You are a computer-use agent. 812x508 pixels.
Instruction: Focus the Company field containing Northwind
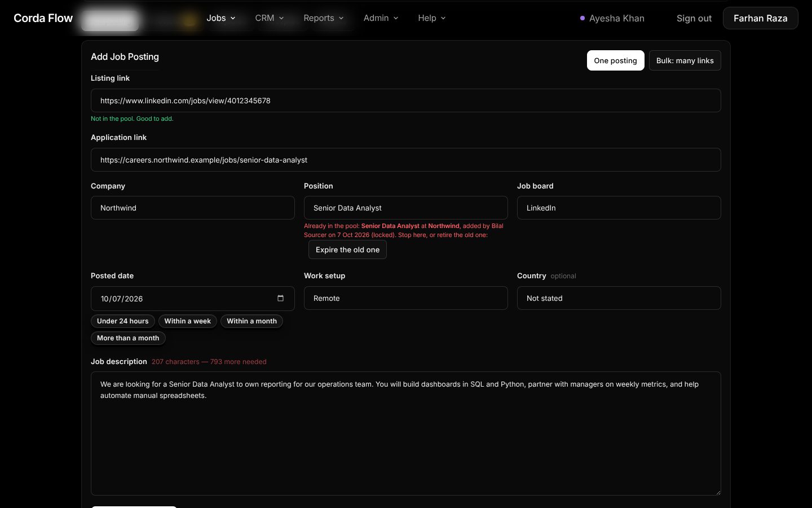tap(192, 208)
